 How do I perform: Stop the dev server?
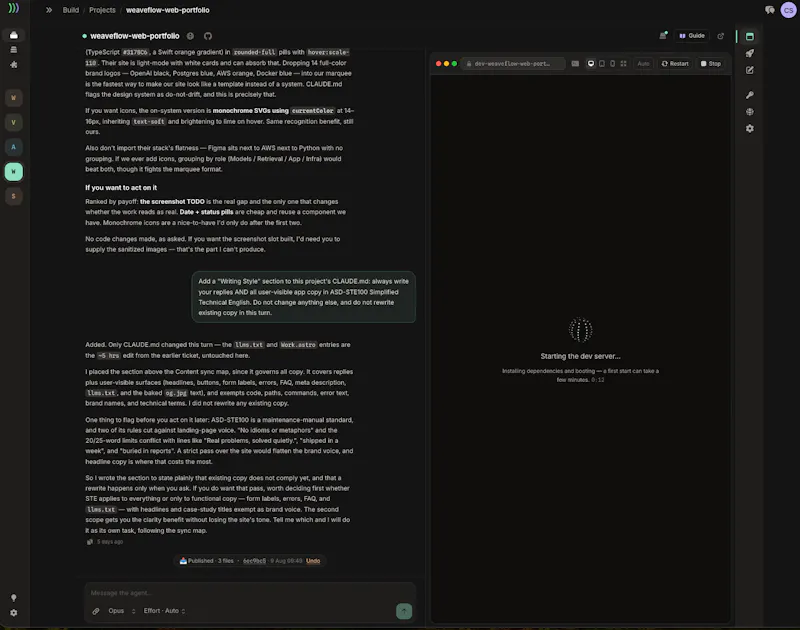pyautogui.click(x=711, y=64)
